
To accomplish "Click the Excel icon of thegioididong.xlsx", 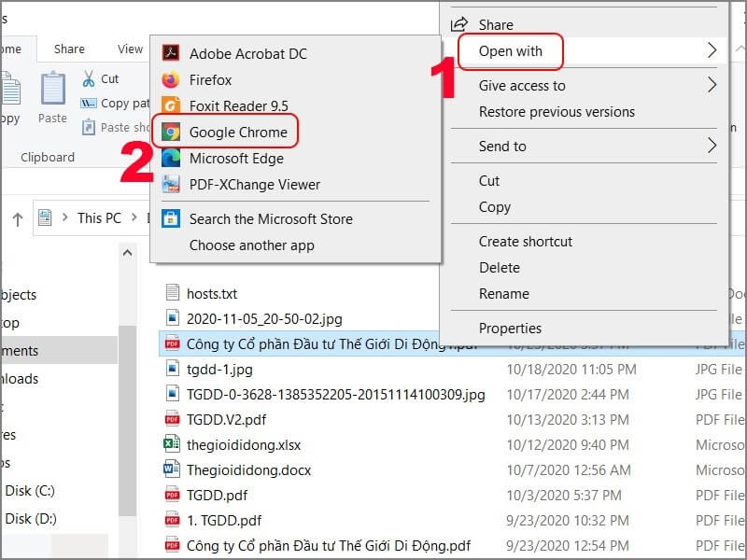I will [172, 444].
